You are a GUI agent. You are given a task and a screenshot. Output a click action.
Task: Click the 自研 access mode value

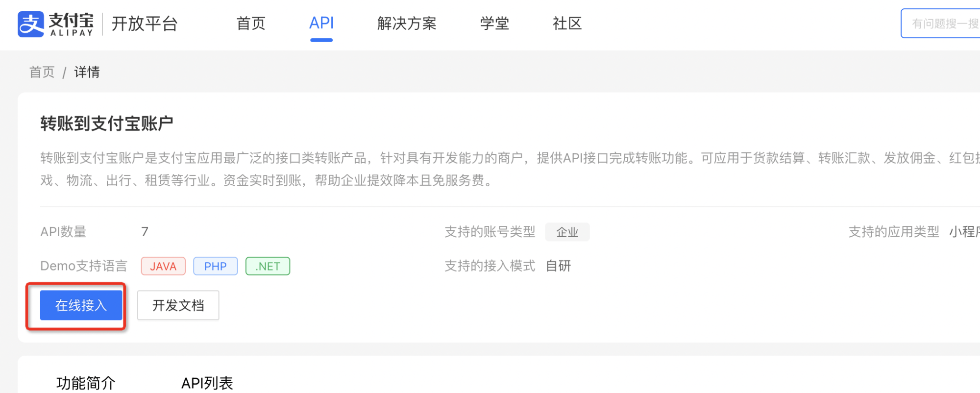click(x=558, y=266)
